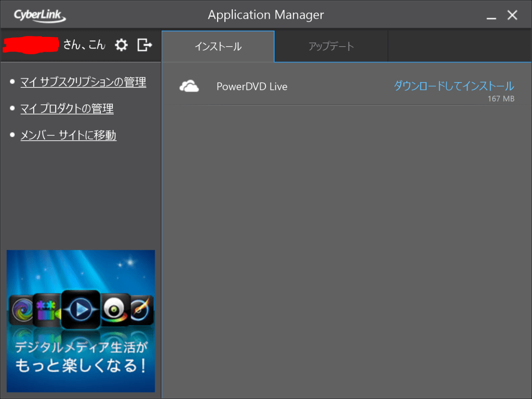Click the 167 MB size label

coord(501,99)
